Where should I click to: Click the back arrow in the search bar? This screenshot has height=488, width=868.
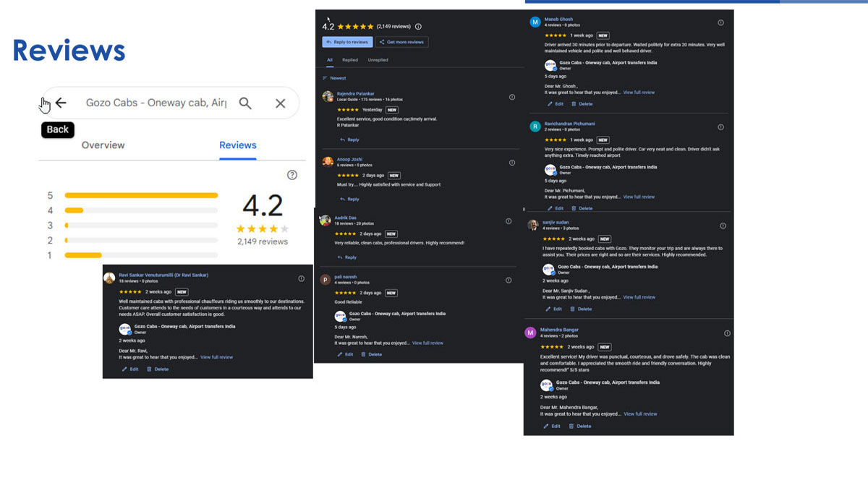pos(61,103)
